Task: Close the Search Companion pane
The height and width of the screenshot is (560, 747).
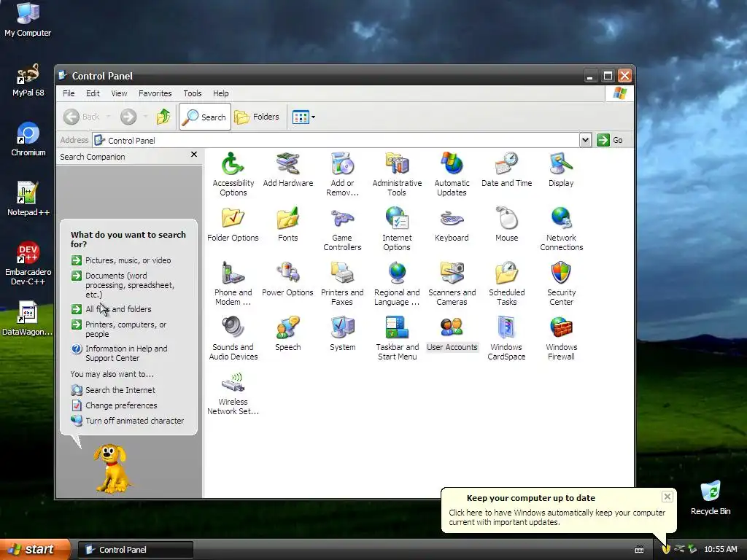Action: [x=194, y=155]
